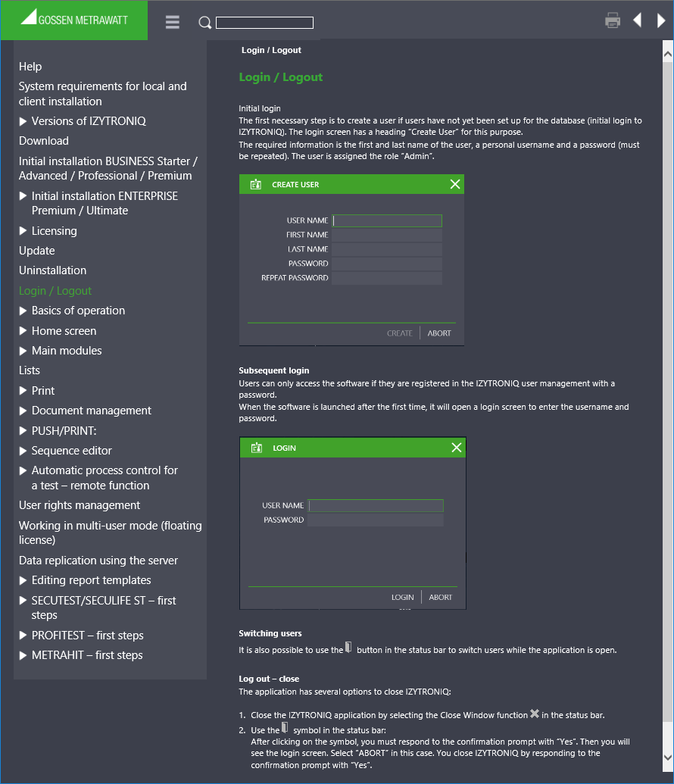This screenshot has height=784, width=674.
Task: Click the Gossen Metrawatt logo
Action: pyautogui.click(x=74, y=18)
